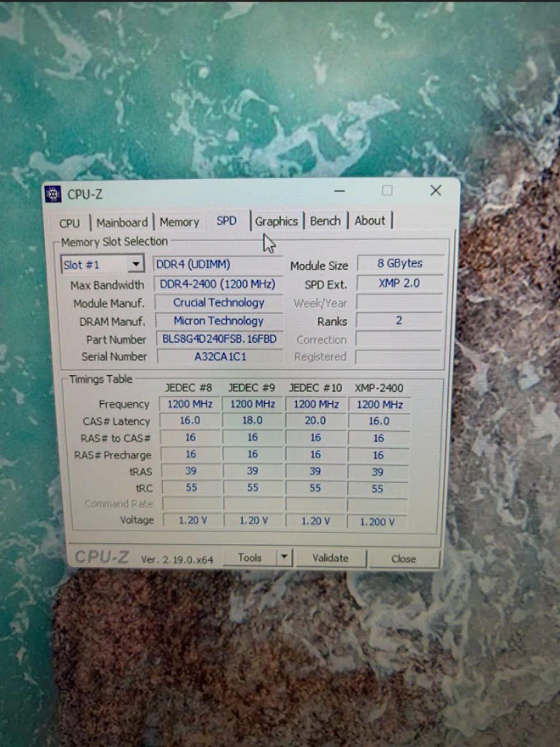
Task: Select the SPD tab
Action: pyautogui.click(x=226, y=221)
